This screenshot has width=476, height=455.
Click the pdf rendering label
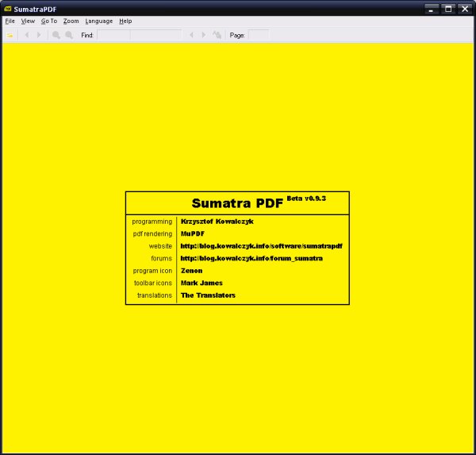pyautogui.click(x=152, y=233)
